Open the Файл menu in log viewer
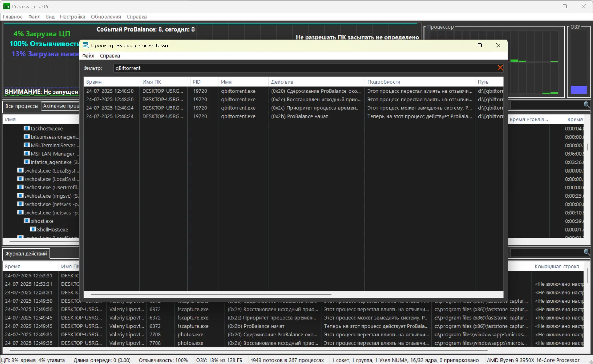This screenshot has height=364, width=593. [88, 56]
